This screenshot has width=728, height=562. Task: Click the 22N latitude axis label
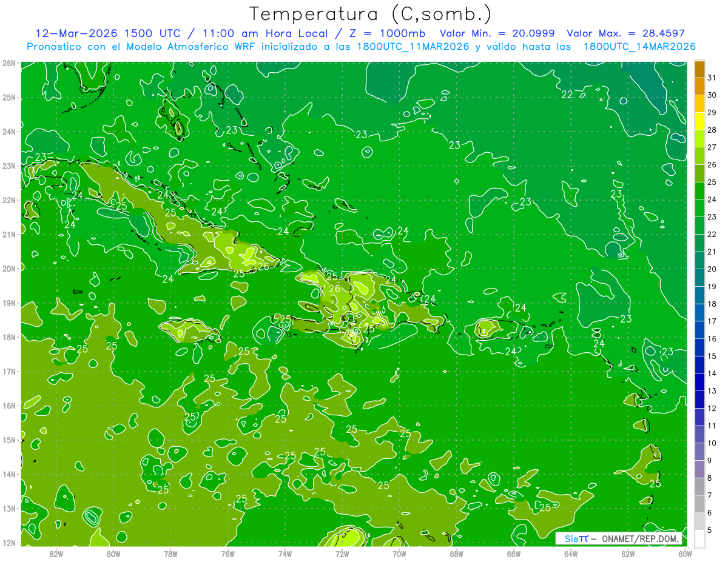click(x=8, y=200)
